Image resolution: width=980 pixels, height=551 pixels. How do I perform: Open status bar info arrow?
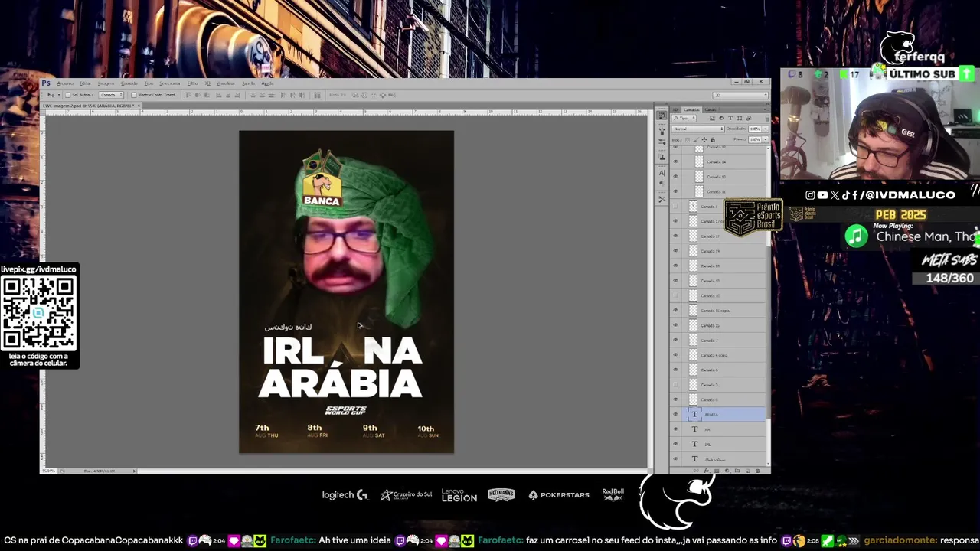coord(134,470)
